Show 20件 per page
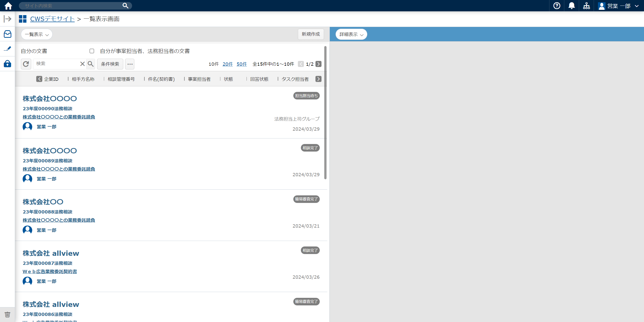Viewport: 644px width, 322px height. tap(228, 64)
